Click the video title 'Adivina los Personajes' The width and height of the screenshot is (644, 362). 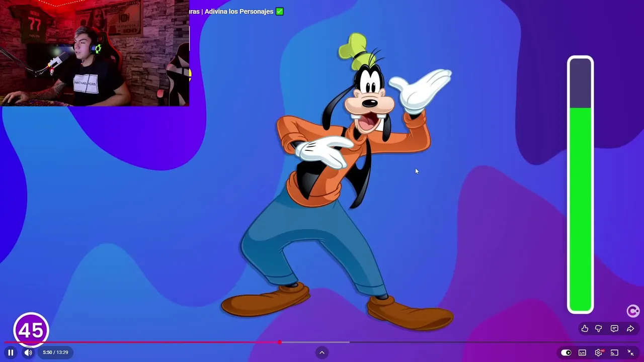coord(239,11)
